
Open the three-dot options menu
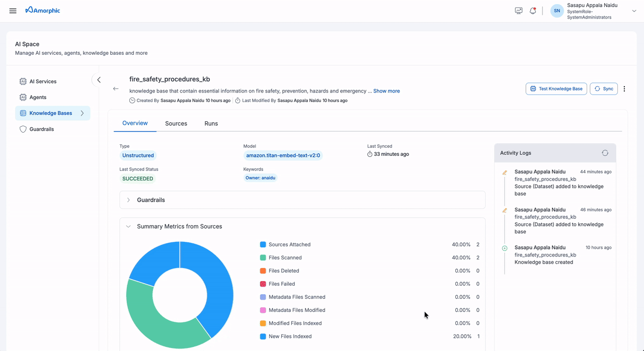[624, 89]
